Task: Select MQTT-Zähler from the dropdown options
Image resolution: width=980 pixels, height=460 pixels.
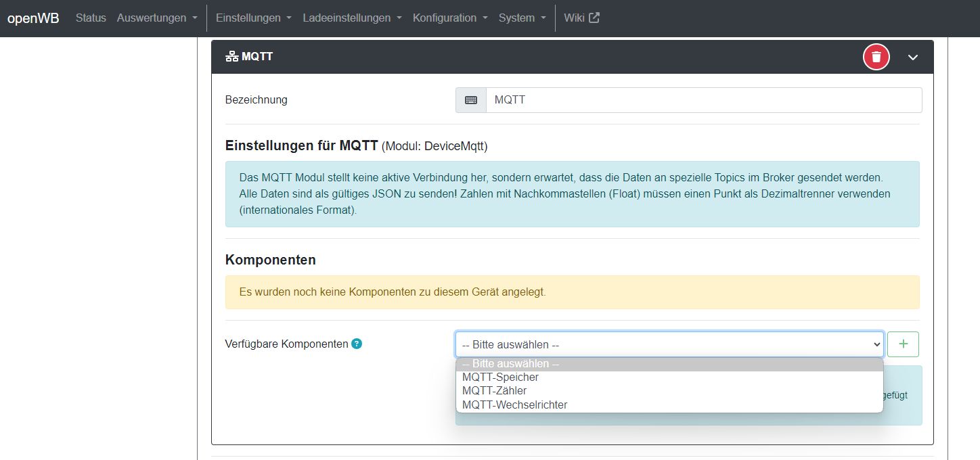Action: coord(493,390)
